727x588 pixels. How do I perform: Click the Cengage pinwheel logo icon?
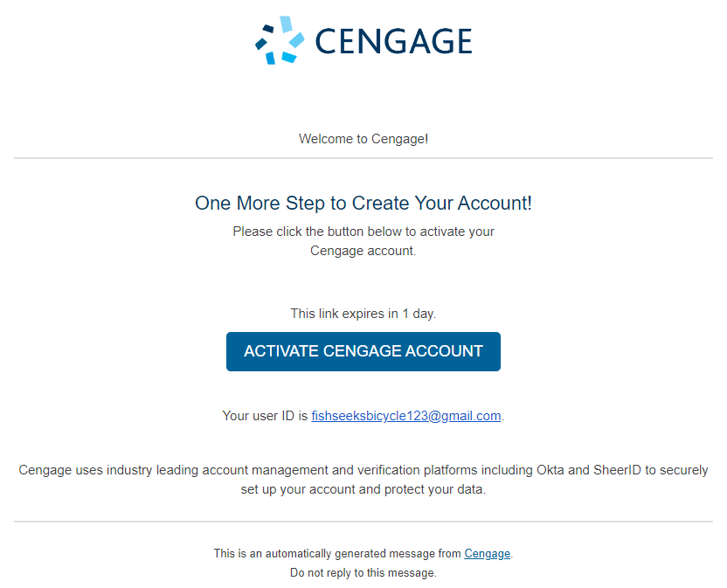click(280, 40)
